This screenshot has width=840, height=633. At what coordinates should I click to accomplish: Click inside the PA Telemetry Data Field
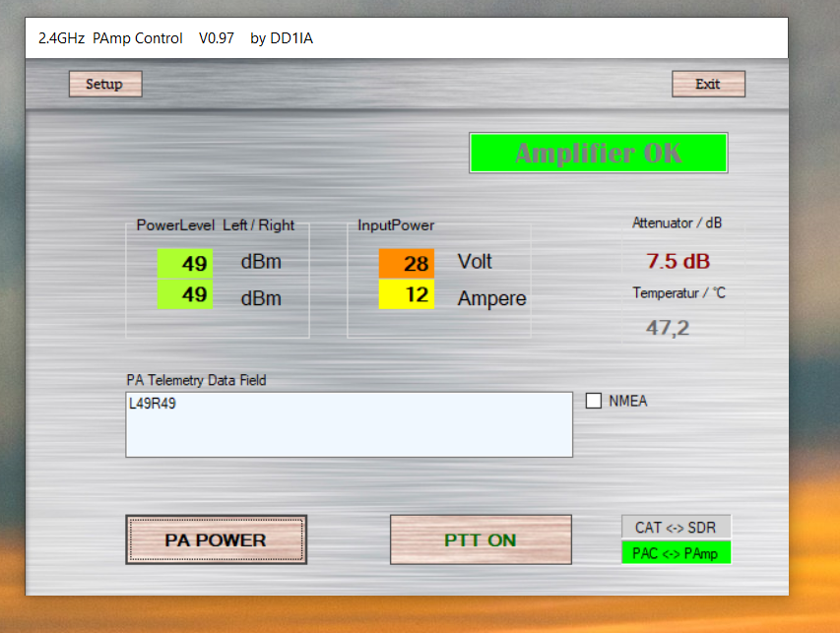tap(350, 424)
